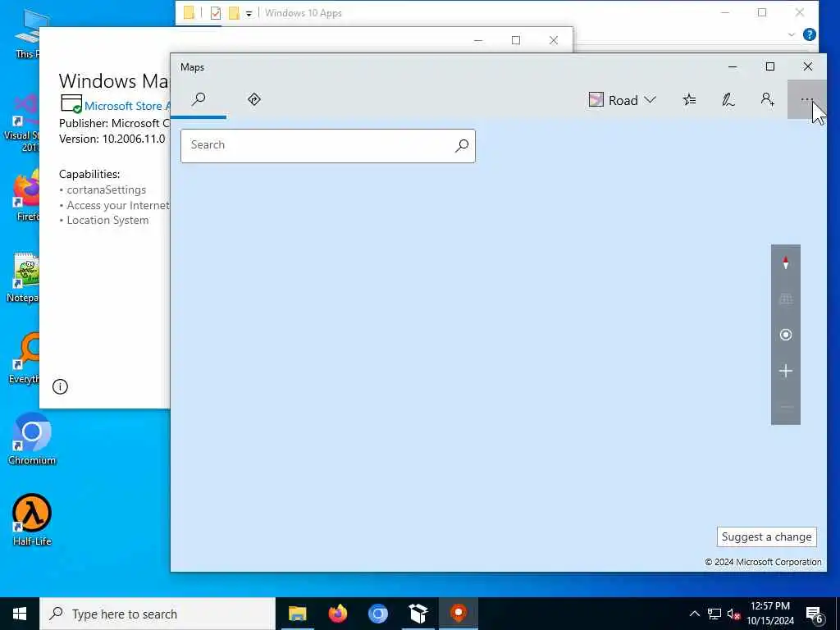
Task: Click the network tray icon
Action: pos(714,614)
